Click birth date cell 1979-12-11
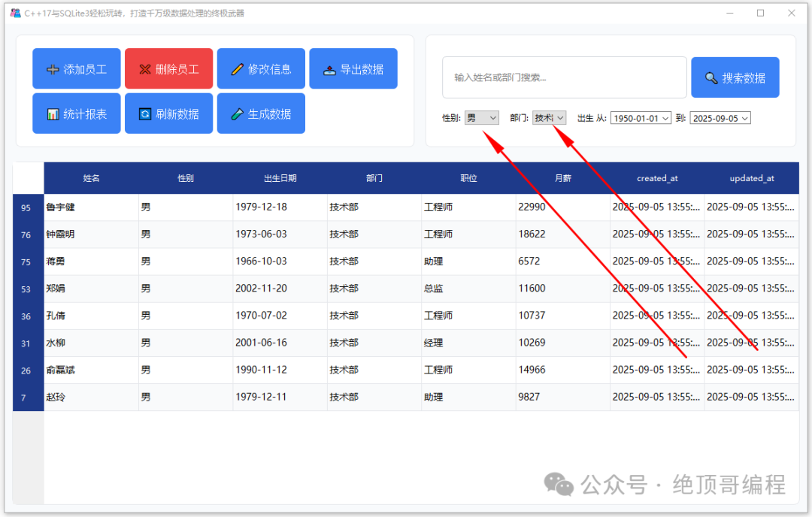The image size is (812, 517). [280, 398]
